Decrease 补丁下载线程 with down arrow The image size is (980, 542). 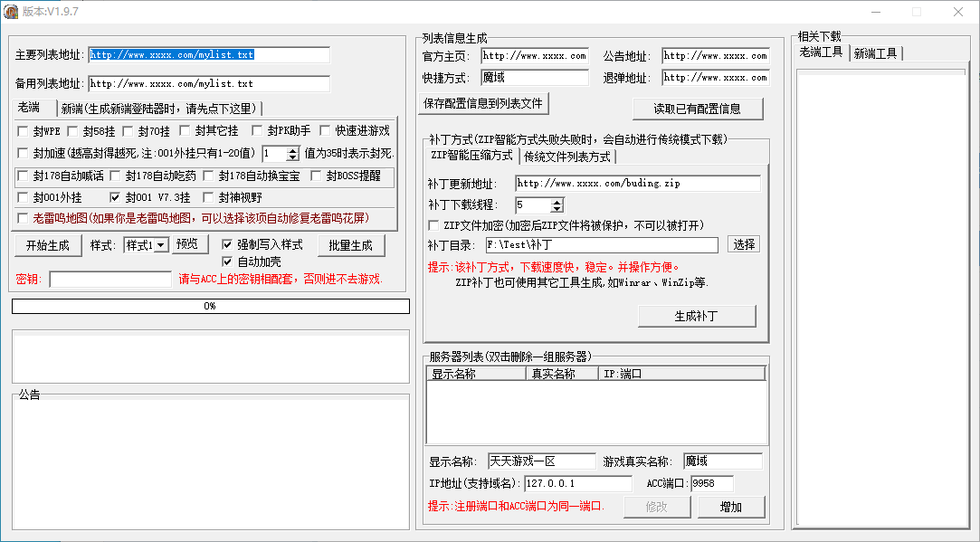[557, 208]
